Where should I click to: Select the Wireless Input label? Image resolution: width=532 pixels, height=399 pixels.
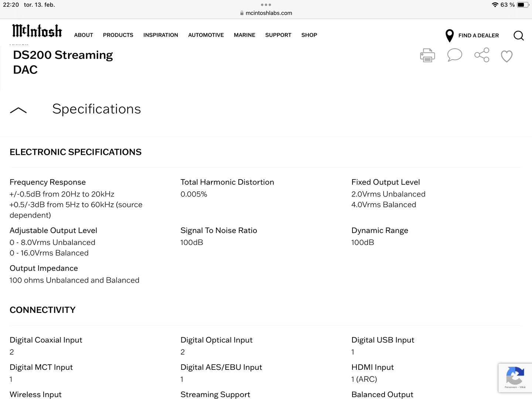coord(36,395)
